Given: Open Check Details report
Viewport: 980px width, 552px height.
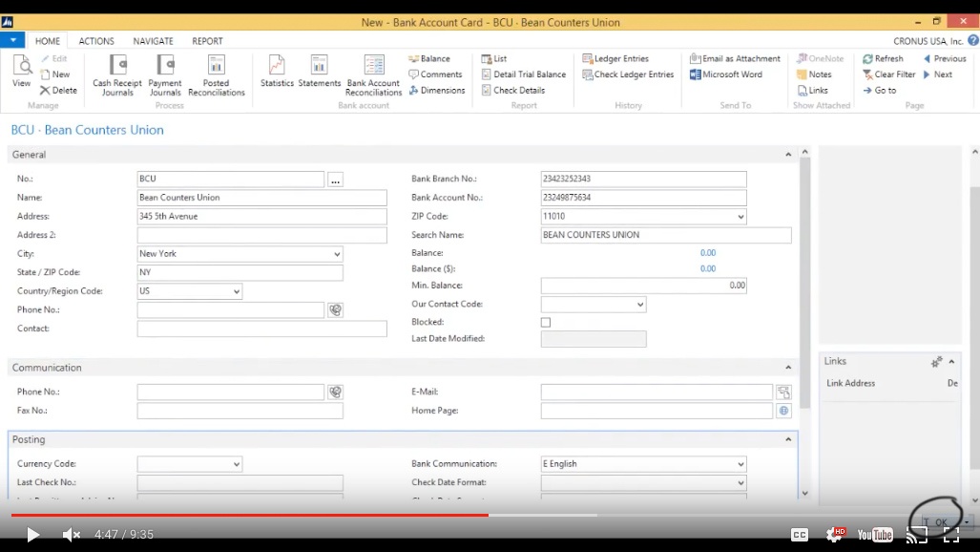Looking at the screenshot, I should pyautogui.click(x=513, y=90).
